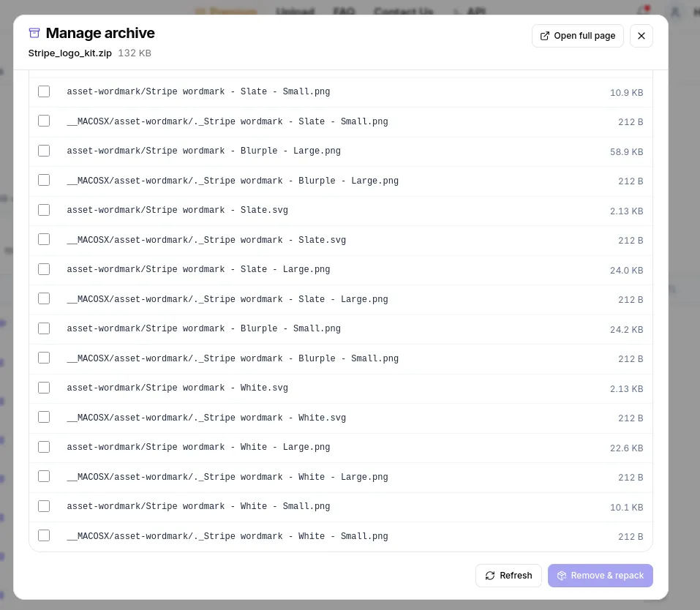Click the package icon in Remove & repack
The width and height of the screenshot is (700, 610).
[x=562, y=576]
